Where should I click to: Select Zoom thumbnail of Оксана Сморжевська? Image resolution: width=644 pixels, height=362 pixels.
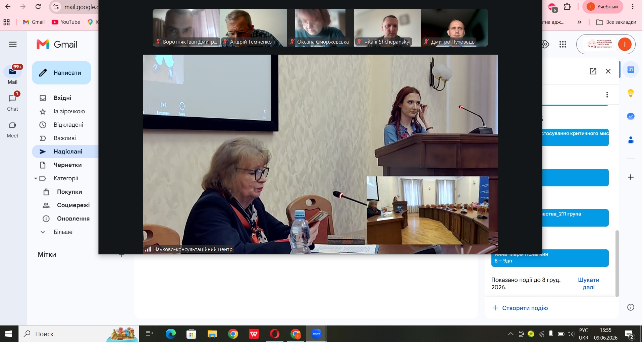click(320, 27)
